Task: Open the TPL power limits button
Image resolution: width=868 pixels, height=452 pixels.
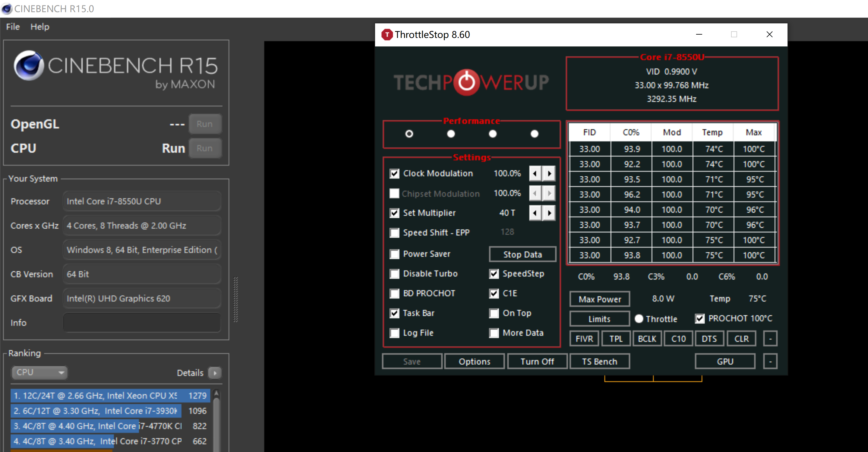Action: pyautogui.click(x=616, y=339)
